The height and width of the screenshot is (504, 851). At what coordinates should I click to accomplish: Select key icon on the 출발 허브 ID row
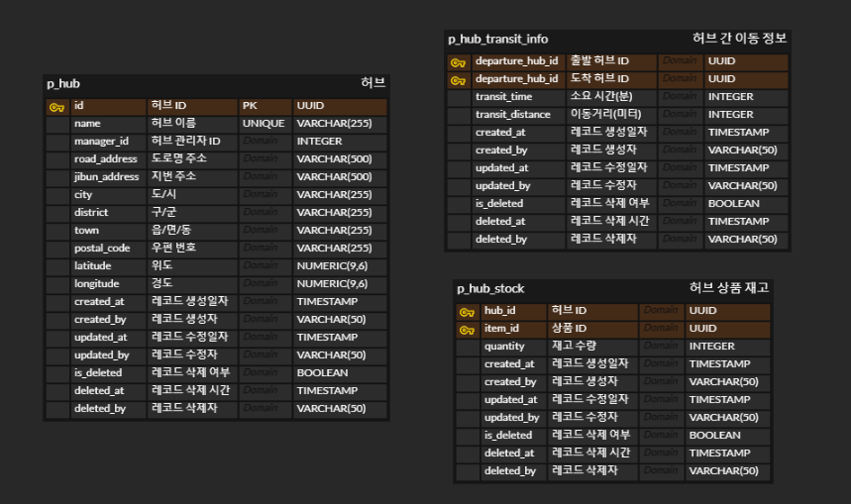pyautogui.click(x=458, y=63)
